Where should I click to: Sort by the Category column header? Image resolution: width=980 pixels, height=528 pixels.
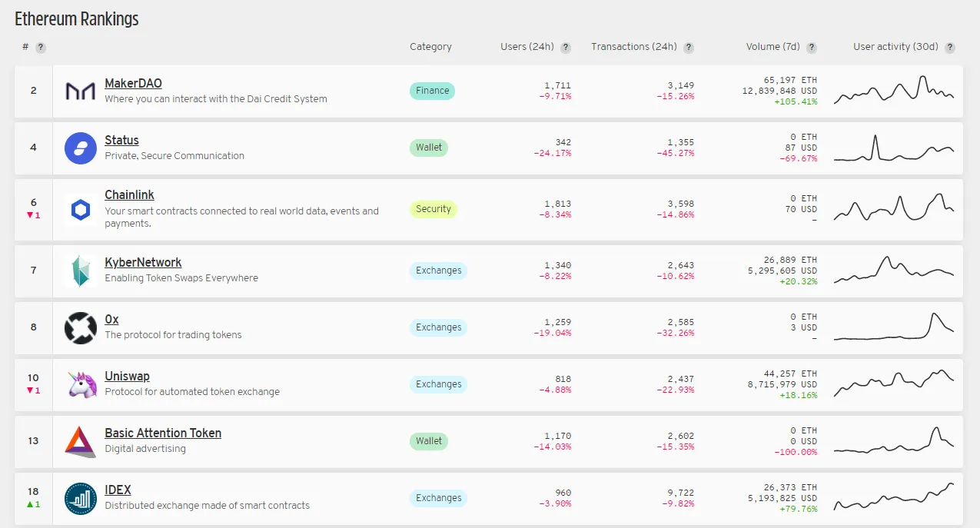pos(430,47)
